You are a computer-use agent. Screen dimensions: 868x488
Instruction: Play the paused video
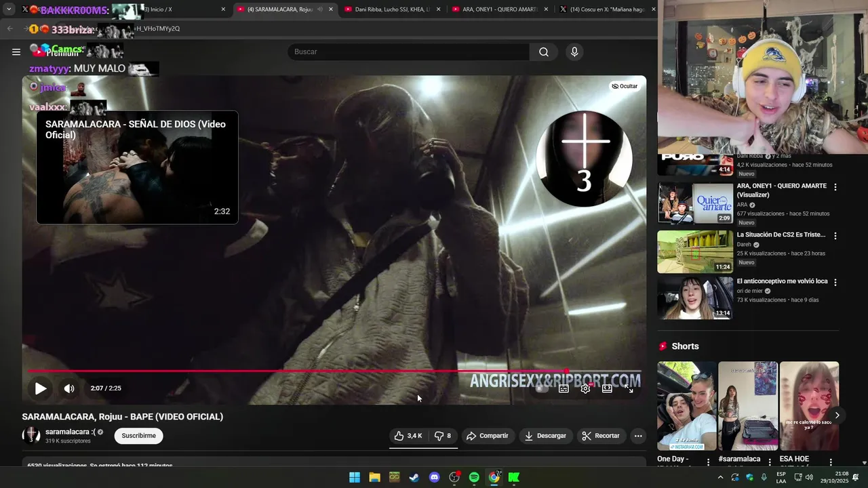[x=41, y=388]
